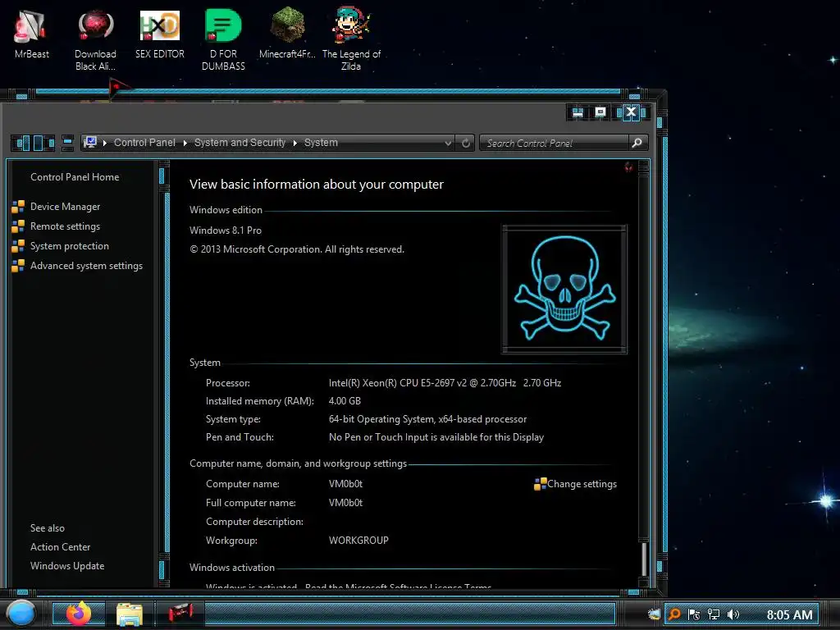Open the Remote settings link
The image size is (840, 630).
pos(65,226)
